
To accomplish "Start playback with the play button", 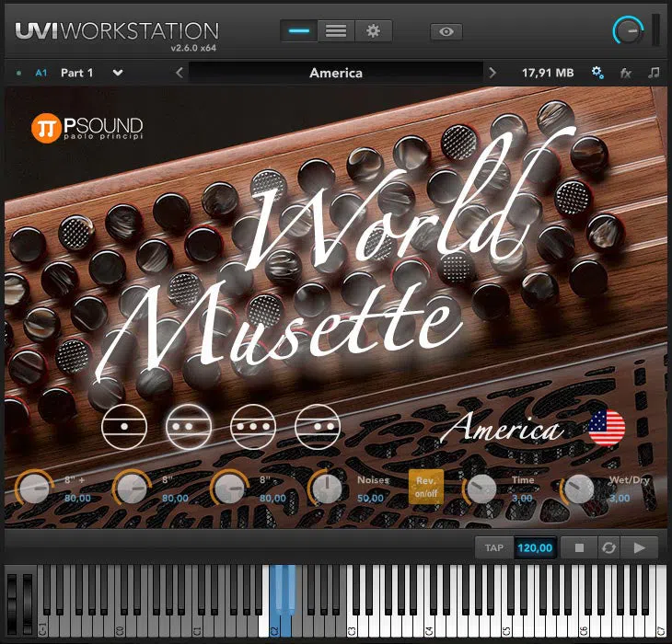I will [639, 547].
